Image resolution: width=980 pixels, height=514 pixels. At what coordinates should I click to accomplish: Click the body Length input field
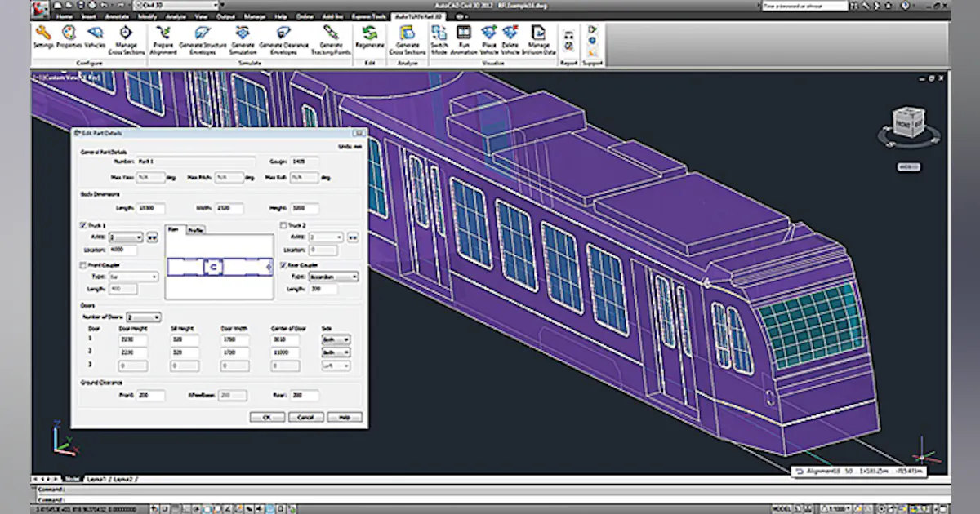coord(151,208)
